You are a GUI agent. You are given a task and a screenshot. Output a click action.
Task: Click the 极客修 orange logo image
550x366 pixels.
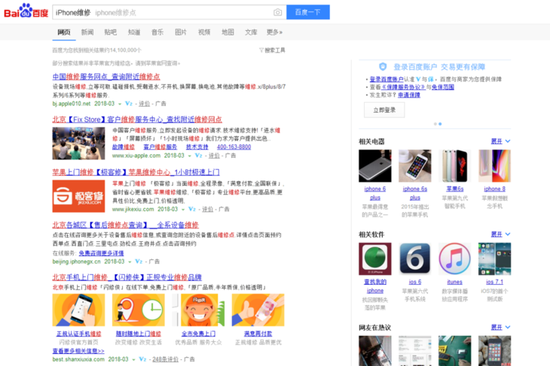79,196
